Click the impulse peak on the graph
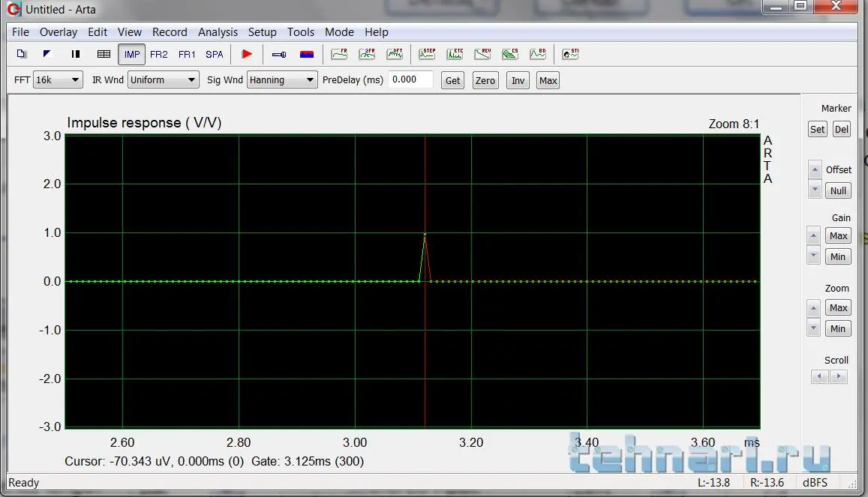Image resolution: width=868 pixels, height=497 pixels. [425, 235]
